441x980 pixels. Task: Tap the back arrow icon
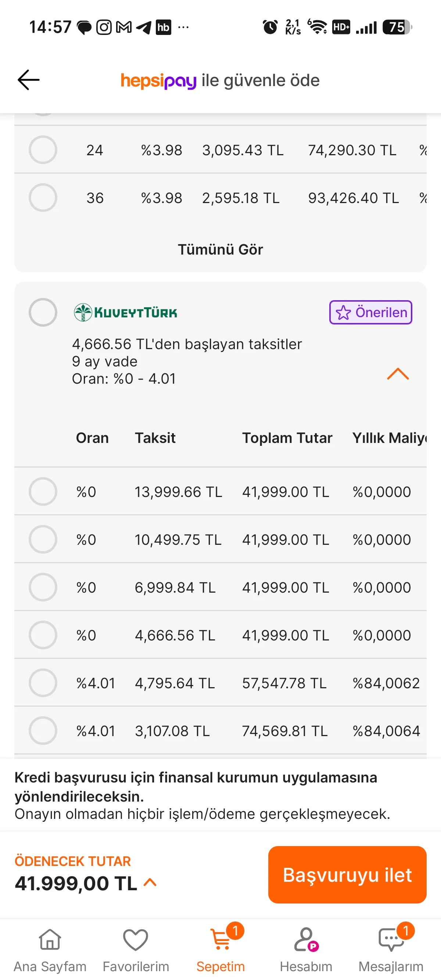pos(29,80)
